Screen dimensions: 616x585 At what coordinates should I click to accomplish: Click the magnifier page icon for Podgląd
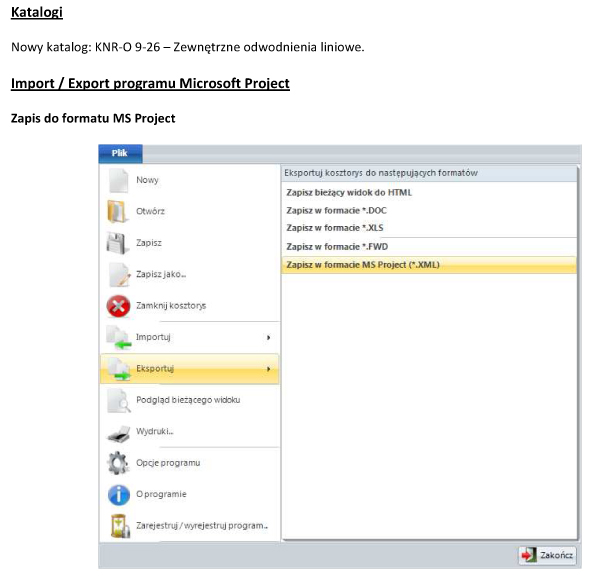(x=118, y=400)
